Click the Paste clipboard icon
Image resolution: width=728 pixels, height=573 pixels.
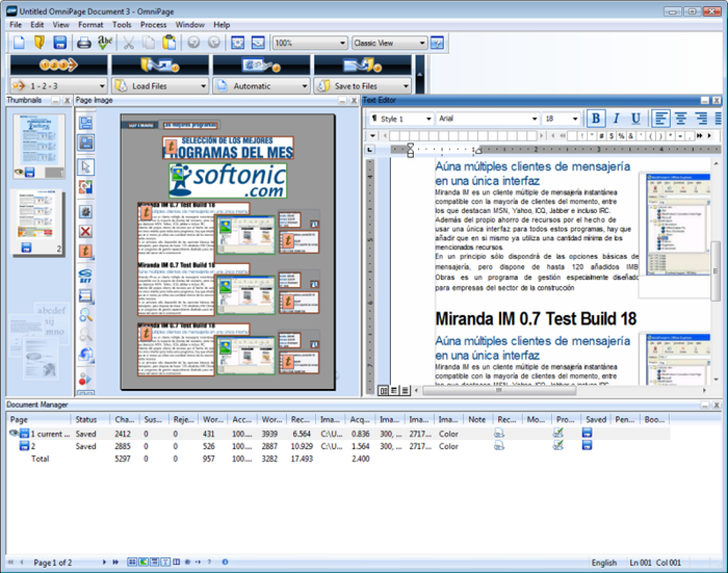tap(169, 43)
